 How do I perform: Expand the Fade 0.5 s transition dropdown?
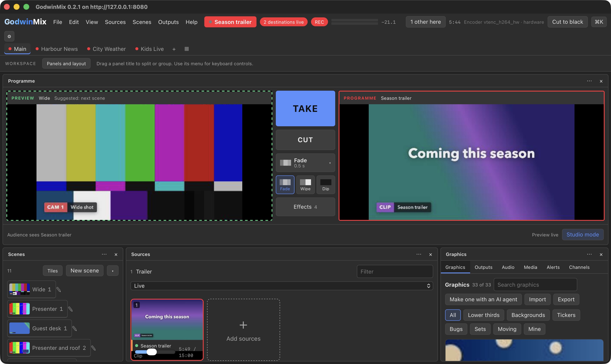coord(305,163)
